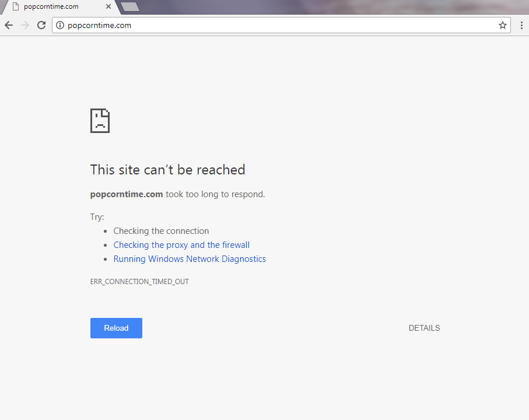
Task: Click the 'This site can't be reached' heading
Action: pyautogui.click(x=167, y=170)
